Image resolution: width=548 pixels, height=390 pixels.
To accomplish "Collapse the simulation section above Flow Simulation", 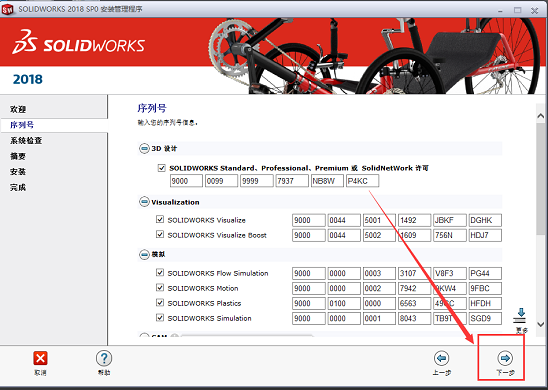I will tap(144, 254).
